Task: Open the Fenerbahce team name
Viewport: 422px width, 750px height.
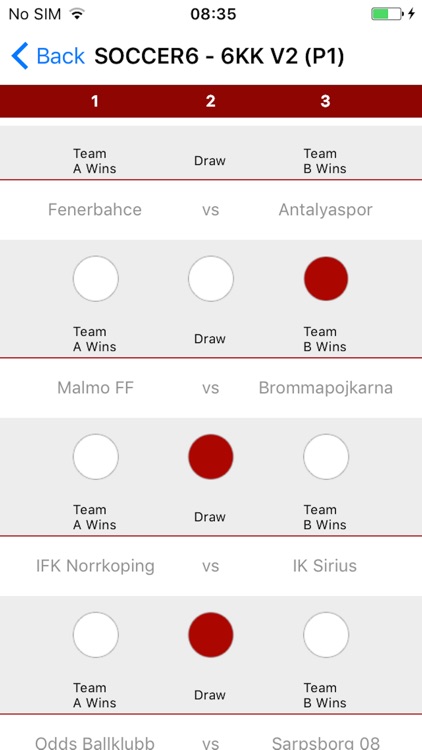Action: (x=95, y=210)
